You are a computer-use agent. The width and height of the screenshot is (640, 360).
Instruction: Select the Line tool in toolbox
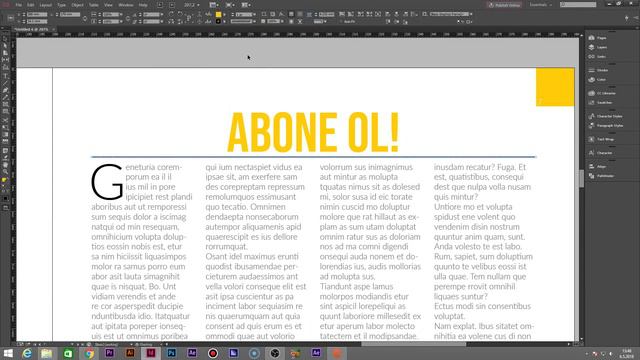(5, 83)
